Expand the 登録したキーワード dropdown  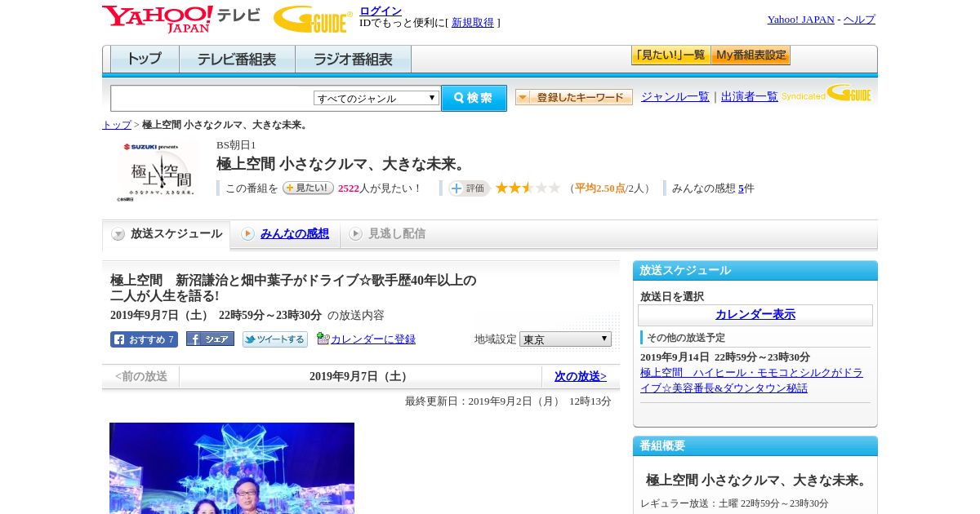click(574, 97)
